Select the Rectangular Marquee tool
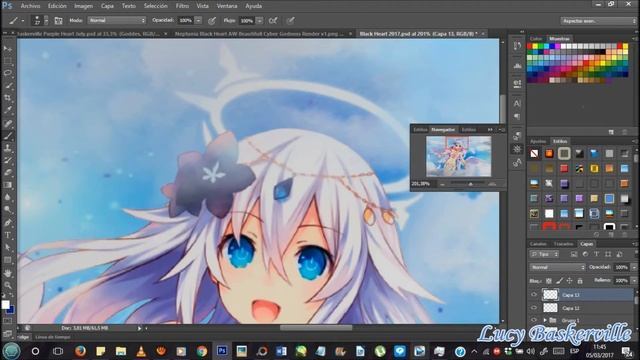This screenshot has height=360, width=640. 7,61
